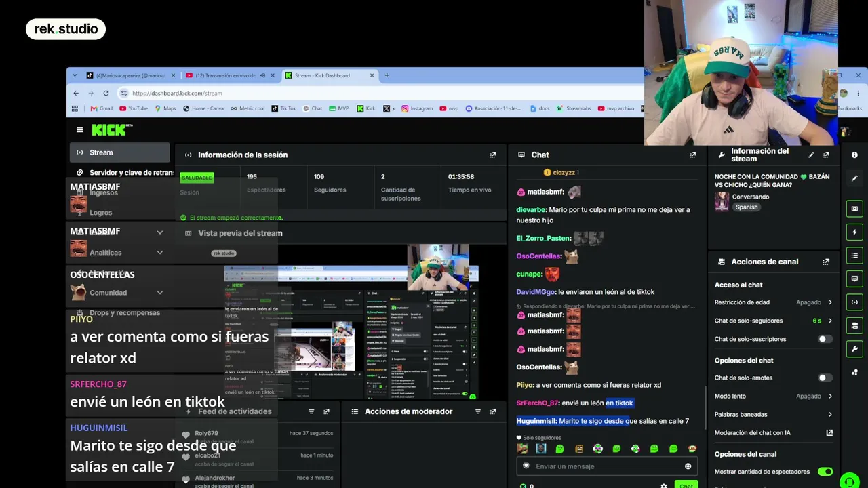This screenshot has height=488, width=868.
Task: Open a new browser tab
Action: point(387,75)
